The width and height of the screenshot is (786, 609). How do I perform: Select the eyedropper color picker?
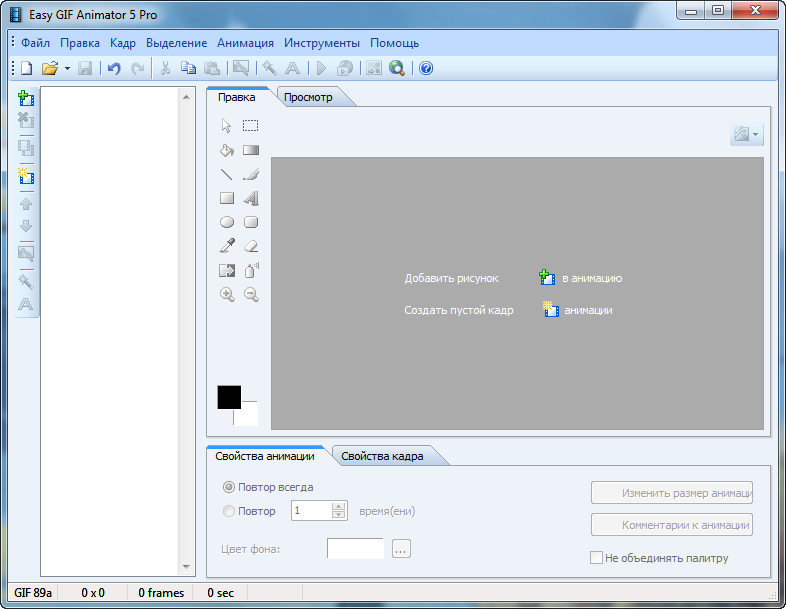227,246
